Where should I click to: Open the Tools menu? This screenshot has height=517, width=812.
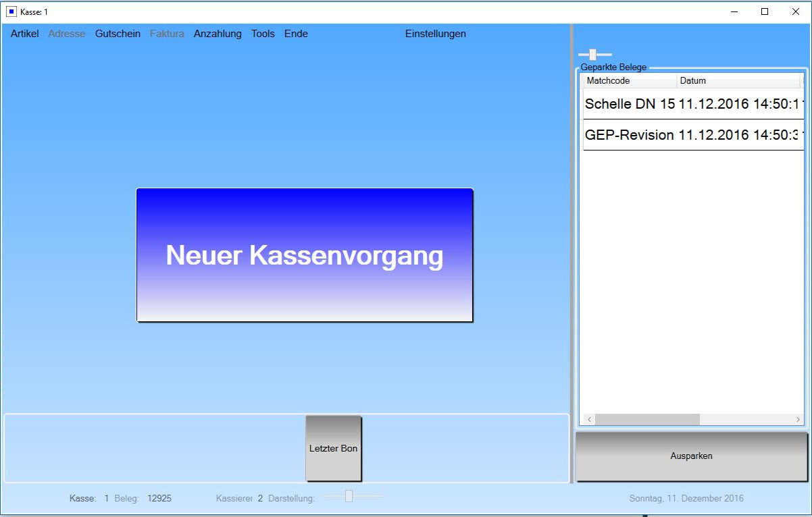(263, 34)
